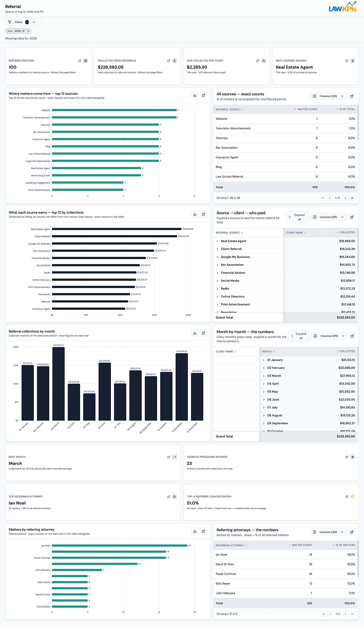The height and width of the screenshot is (628, 364).
Task: Expand all rows in Source client table
Action: point(297,217)
